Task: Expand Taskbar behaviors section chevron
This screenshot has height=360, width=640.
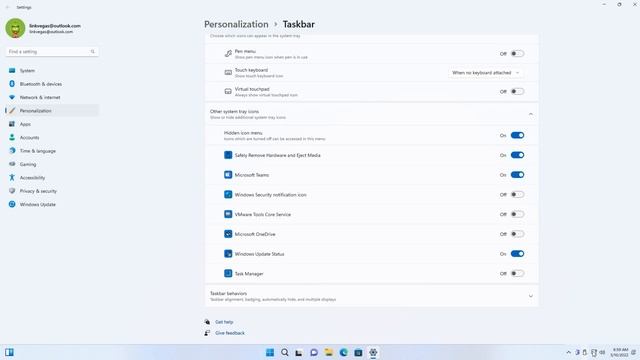Action: [531, 296]
